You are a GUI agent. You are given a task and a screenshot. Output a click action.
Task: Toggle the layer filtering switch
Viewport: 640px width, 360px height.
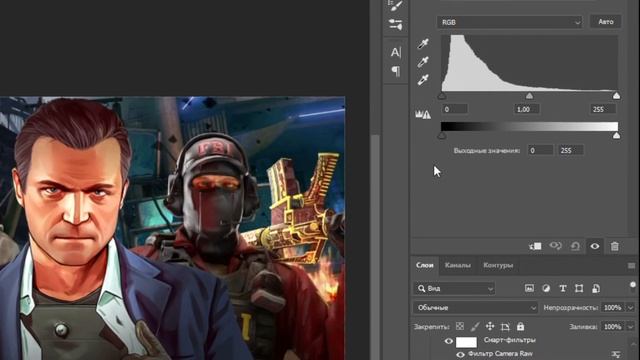tap(633, 285)
